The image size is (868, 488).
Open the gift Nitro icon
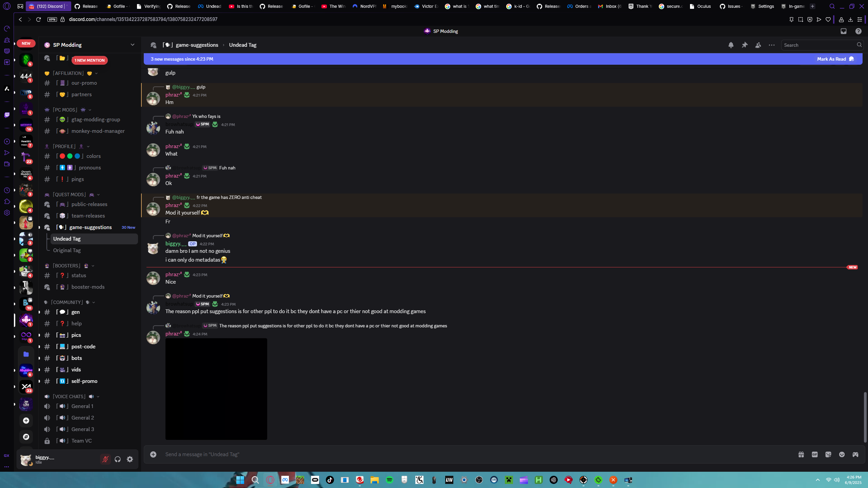pyautogui.click(x=801, y=454)
